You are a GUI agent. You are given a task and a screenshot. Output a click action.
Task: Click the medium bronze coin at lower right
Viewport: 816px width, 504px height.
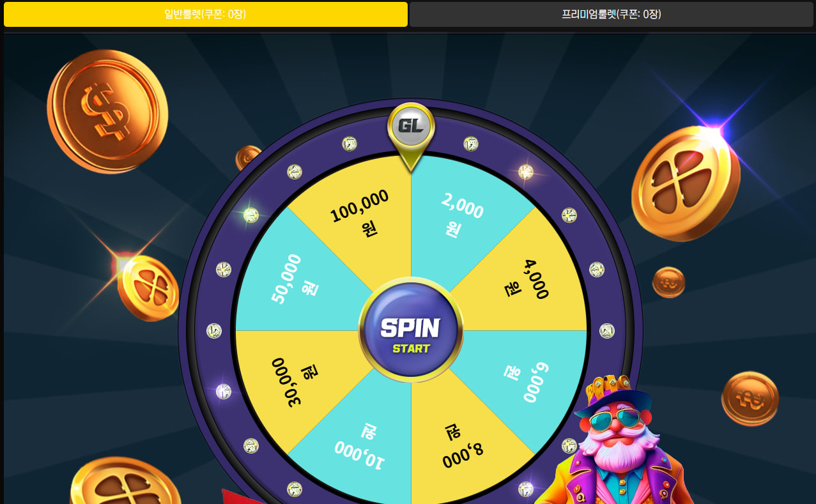point(750,399)
